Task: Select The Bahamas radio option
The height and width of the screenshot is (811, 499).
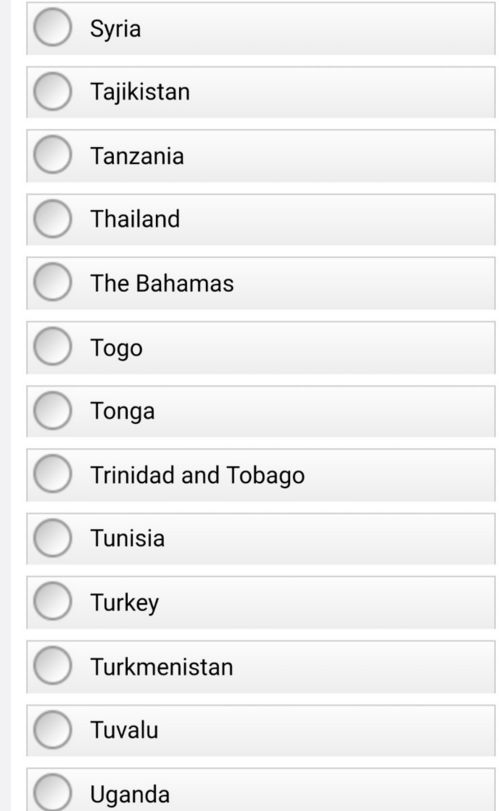Action: coord(52,282)
